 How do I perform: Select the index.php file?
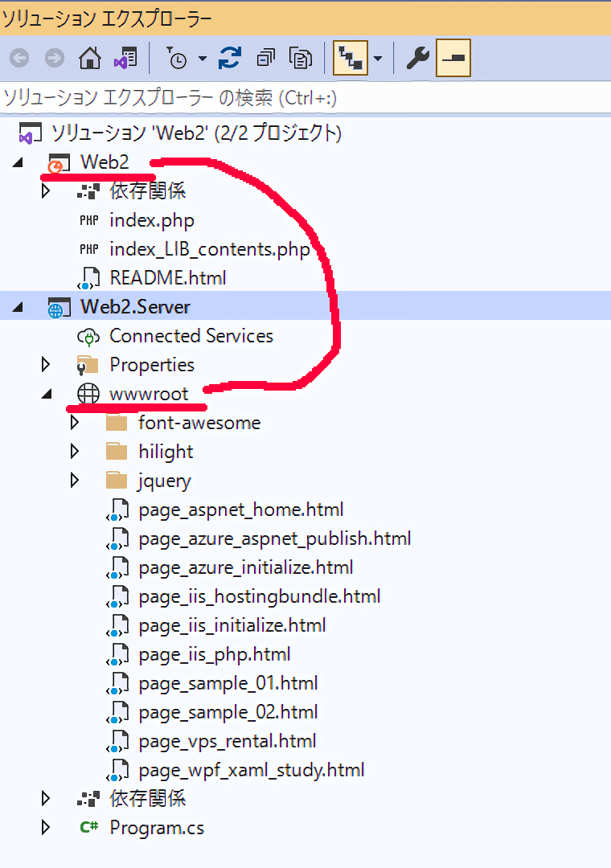click(x=151, y=220)
